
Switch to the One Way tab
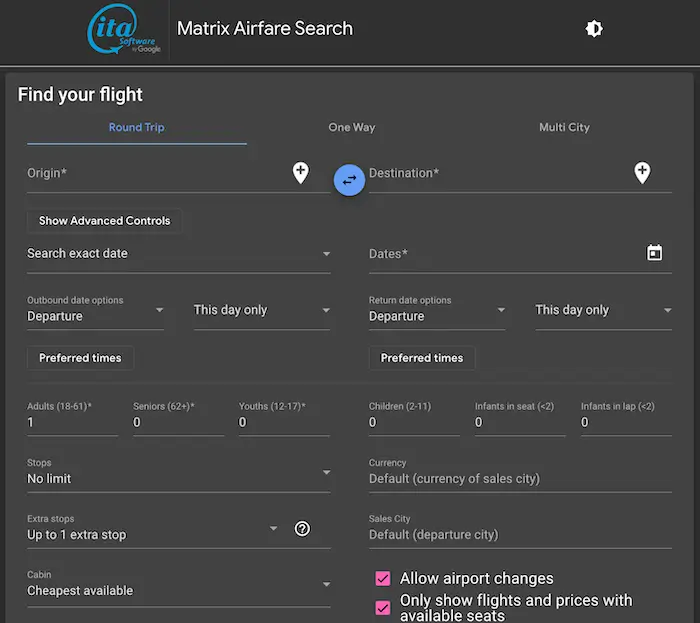pyautogui.click(x=352, y=128)
